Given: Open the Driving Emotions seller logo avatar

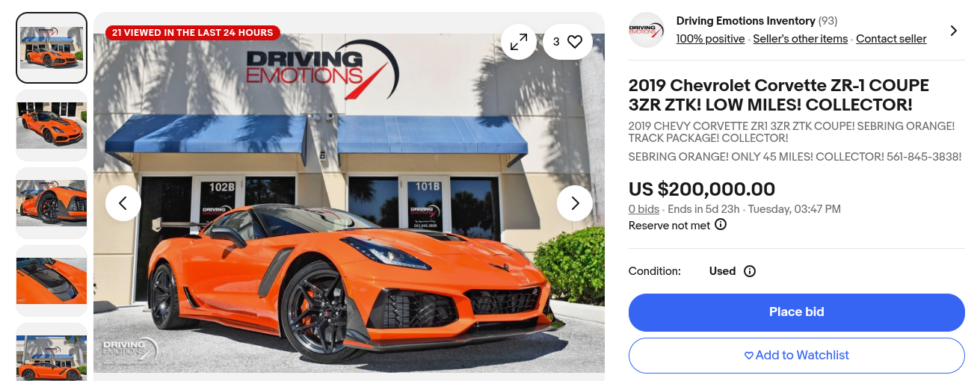Looking at the screenshot, I should tap(647, 30).
